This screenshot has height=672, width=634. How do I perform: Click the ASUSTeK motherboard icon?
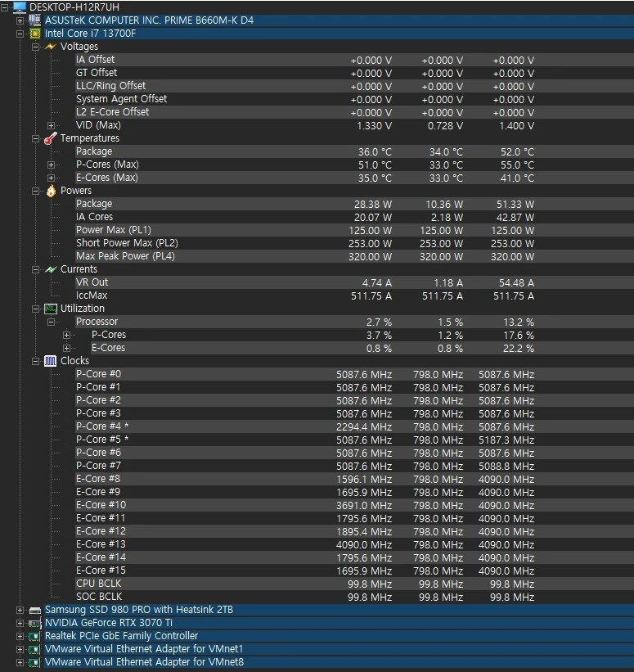pos(35,20)
